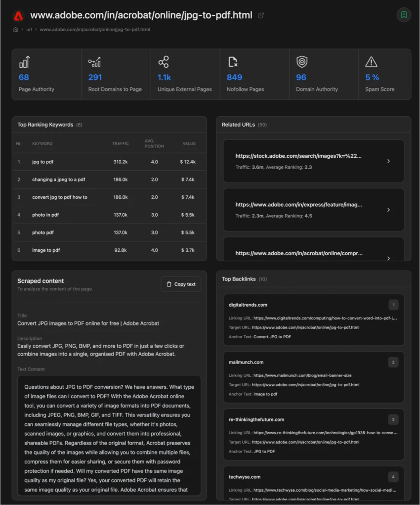Screen dimensions: 420x505
Task: Click the Top Ranking Keywords heading
Action: (x=45, y=125)
